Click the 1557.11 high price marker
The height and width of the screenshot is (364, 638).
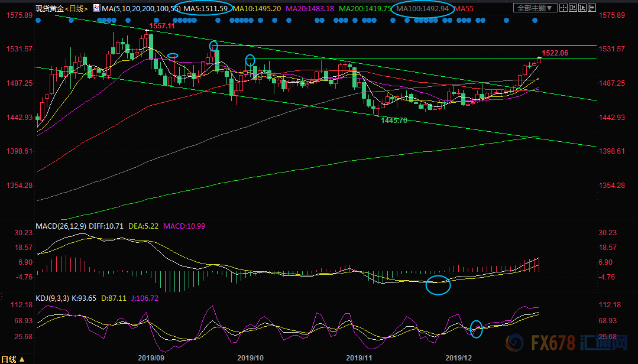(x=161, y=26)
